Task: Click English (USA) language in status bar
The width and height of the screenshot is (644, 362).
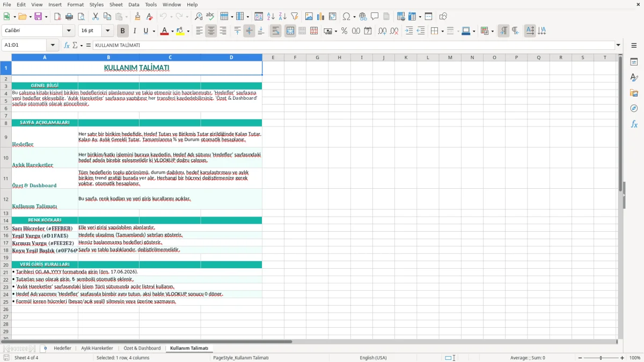Action: pyautogui.click(x=373, y=358)
